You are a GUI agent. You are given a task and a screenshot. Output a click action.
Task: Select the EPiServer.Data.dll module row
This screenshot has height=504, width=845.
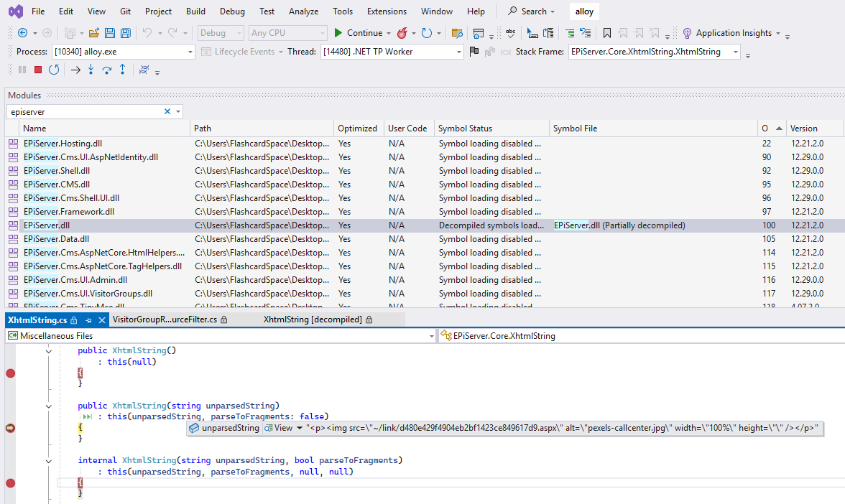coord(425,239)
